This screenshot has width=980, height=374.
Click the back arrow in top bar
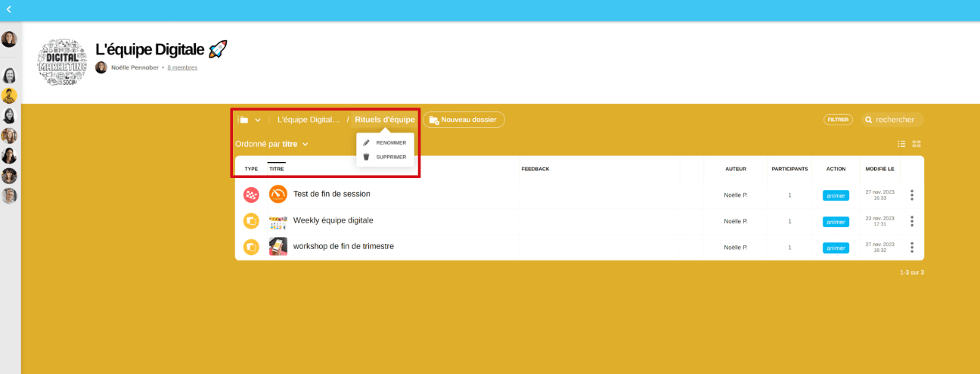pos(9,10)
